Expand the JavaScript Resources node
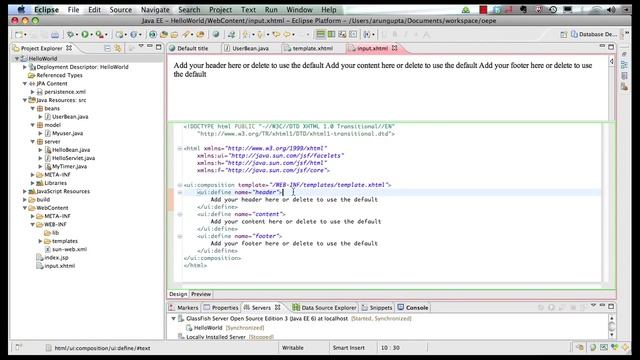The height and width of the screenshot is (360, 640). (x=24, y=191)
